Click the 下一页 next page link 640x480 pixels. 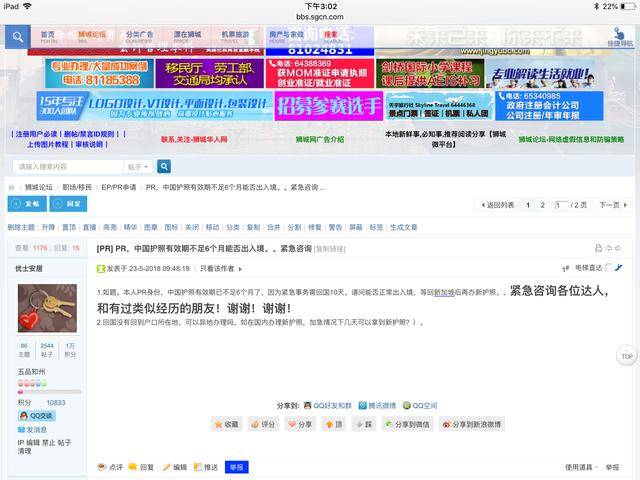click(608, 205)
